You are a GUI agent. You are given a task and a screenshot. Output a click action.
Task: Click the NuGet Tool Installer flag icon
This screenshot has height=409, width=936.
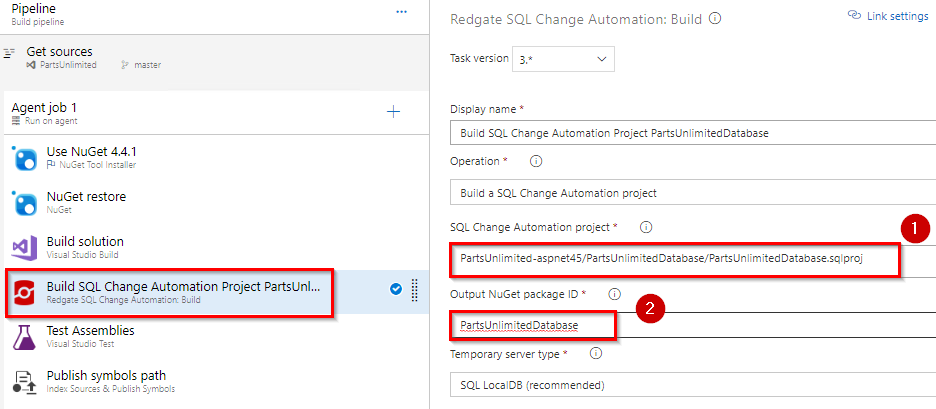pyautogui.click(x=51, y=165)
